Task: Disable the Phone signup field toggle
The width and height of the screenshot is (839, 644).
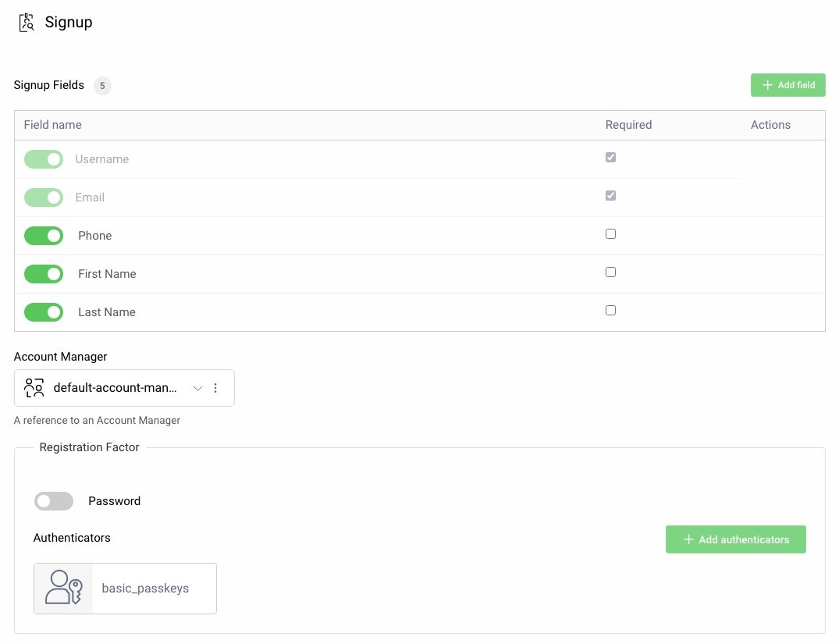Action: [44, 235]
